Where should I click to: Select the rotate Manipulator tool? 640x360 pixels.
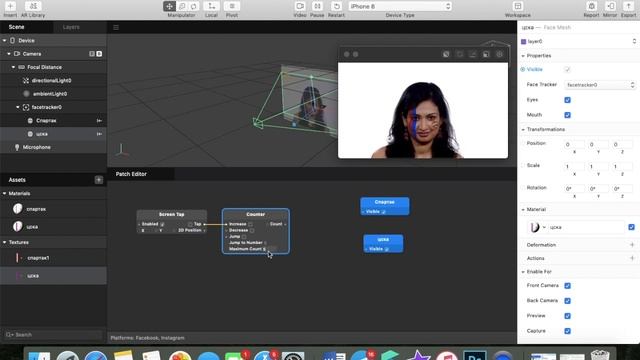tap(194, 6)
